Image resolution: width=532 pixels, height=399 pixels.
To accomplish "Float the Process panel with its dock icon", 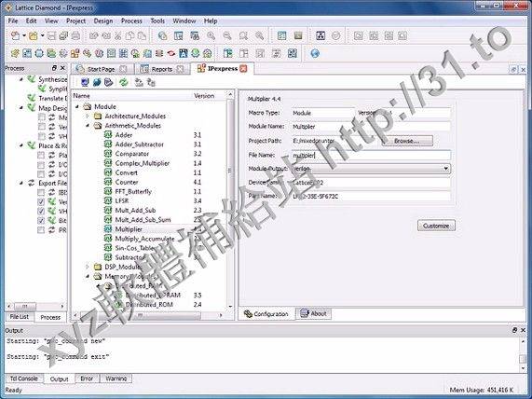I will [54, 68].
